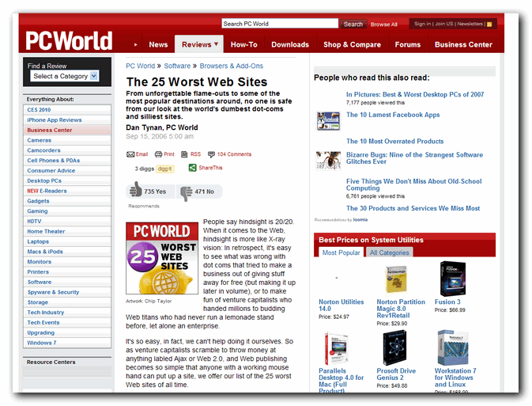The height and width of the screenshot is (406, 532).
Task: Click the Search button
Action: coord(353,24)
